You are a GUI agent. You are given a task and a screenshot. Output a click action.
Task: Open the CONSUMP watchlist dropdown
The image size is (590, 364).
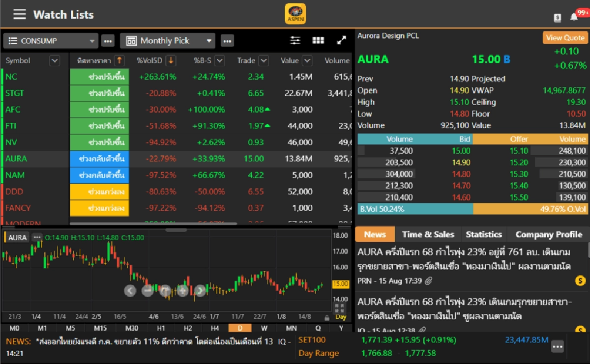(x=51, y=41)
